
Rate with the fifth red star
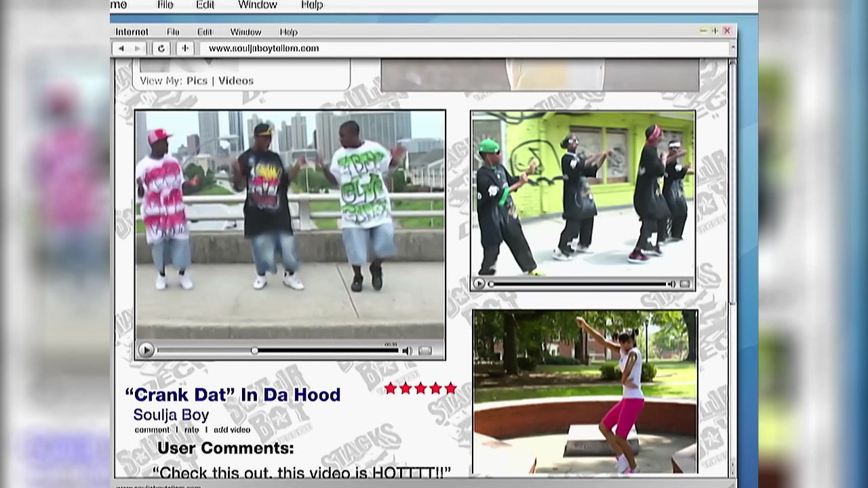click(x=450, y=388)
